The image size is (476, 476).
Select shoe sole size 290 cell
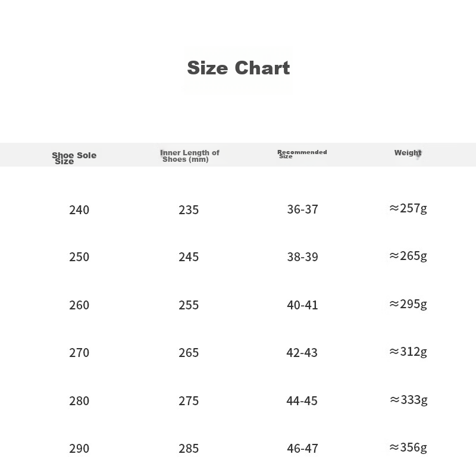pyautogui.click(x=79, y=449)
